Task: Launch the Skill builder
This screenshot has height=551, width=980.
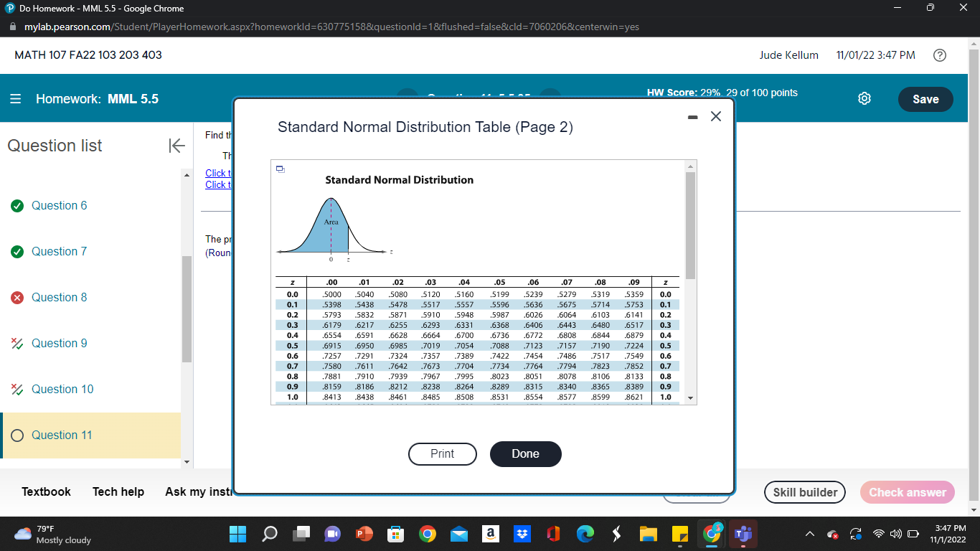Action: (804, 492)
